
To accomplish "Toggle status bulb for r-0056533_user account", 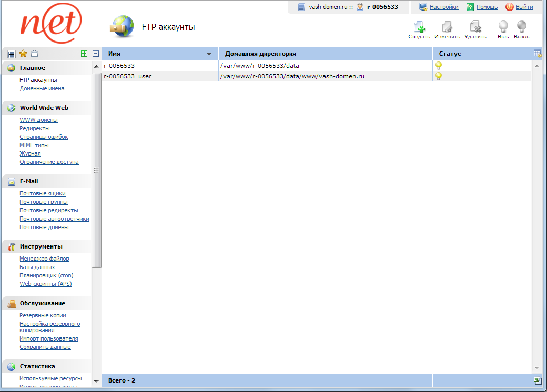I will [x=438, y=76].
